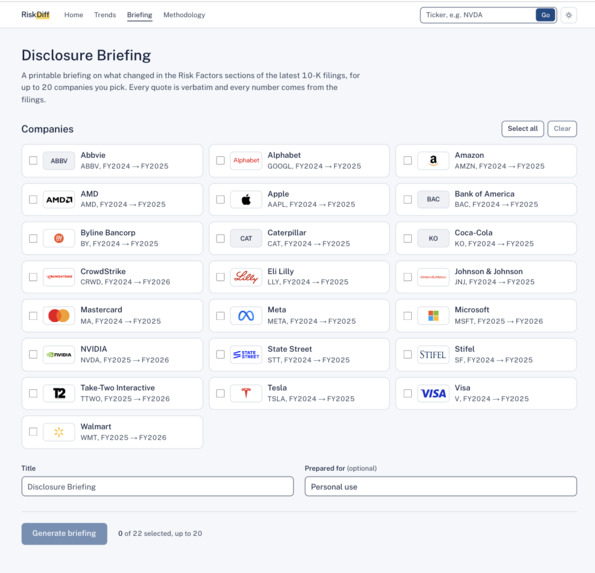This screenshot has height=573, width=595.
Task: Click the Tesla T logo
Action: point(246,394)
